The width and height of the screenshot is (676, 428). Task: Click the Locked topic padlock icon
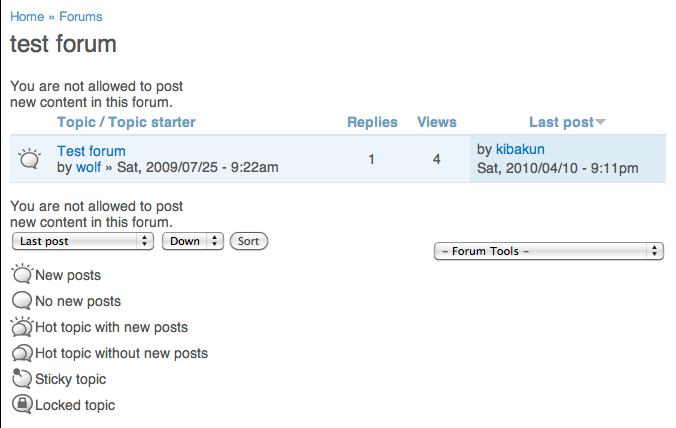[22, 404]
